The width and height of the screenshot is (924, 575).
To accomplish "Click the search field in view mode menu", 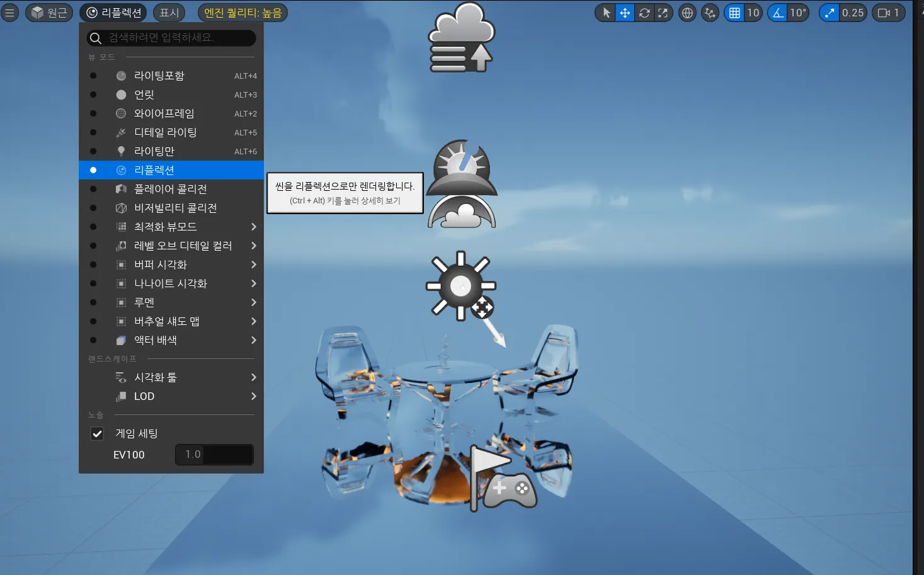I will click(x=171, y=38).
